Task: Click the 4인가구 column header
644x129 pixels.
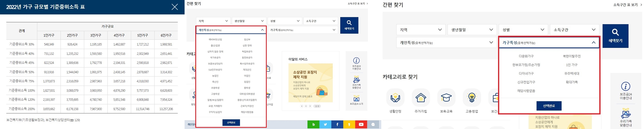Action: pos(119,35)
